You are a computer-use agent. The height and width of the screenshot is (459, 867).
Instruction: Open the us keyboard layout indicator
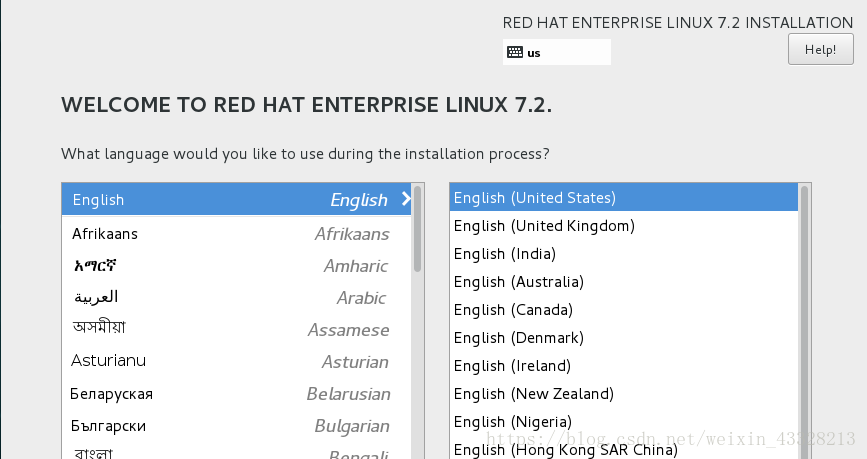[557, 52]
